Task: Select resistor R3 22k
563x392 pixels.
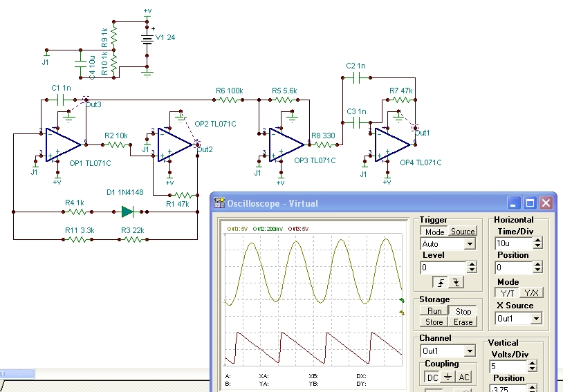Action: [x=133, y=239]
